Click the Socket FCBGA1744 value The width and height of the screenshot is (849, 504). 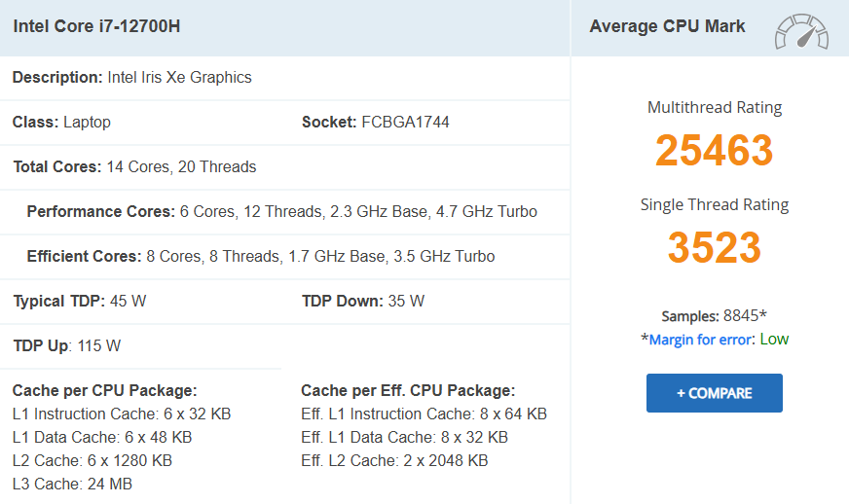(x=405, y=122)
